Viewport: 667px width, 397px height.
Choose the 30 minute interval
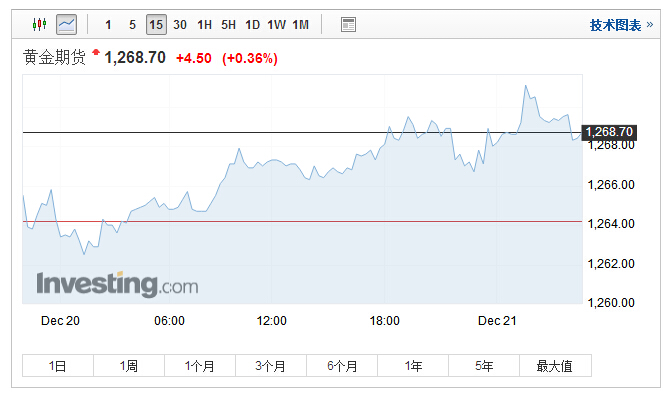point(180,25)
